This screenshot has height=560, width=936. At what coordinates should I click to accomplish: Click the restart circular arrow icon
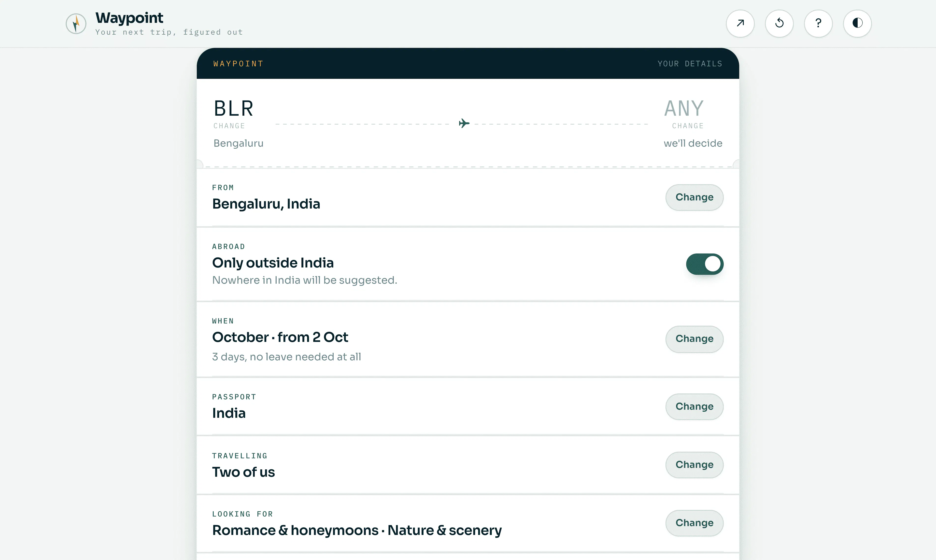coord(779,23)
